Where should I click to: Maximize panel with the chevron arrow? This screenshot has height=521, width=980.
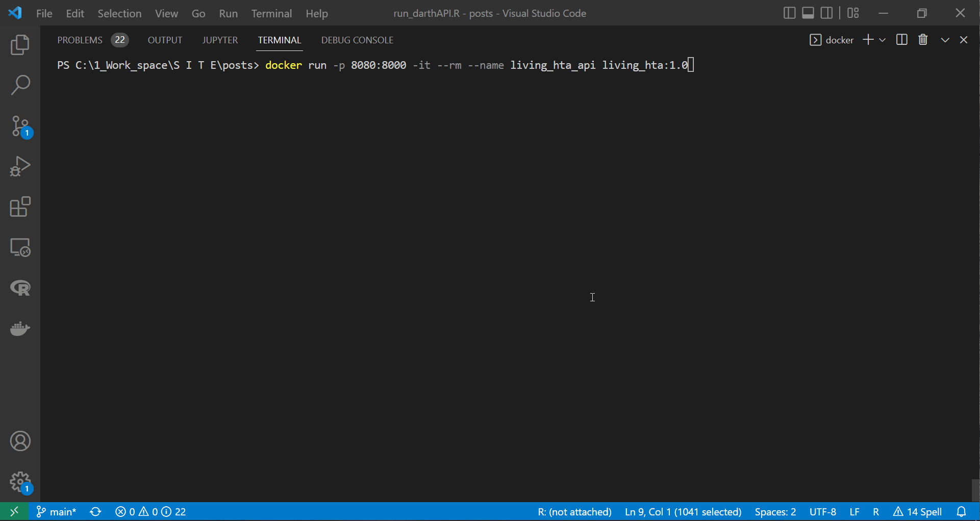point(945,40)
